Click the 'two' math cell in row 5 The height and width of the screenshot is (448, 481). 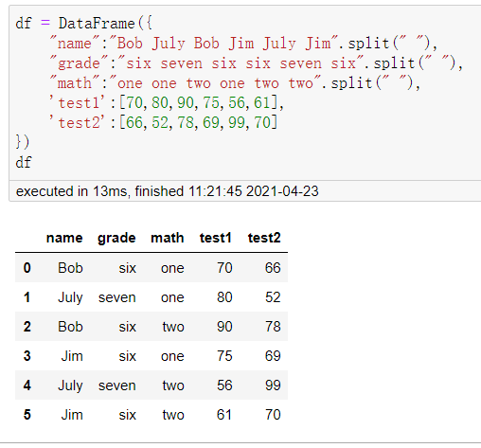pos(173,415)
